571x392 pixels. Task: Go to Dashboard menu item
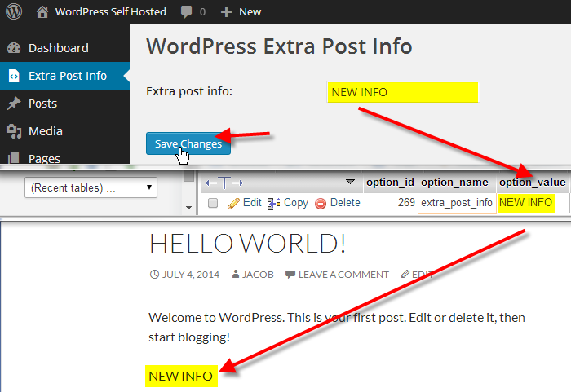coord(58,48)
